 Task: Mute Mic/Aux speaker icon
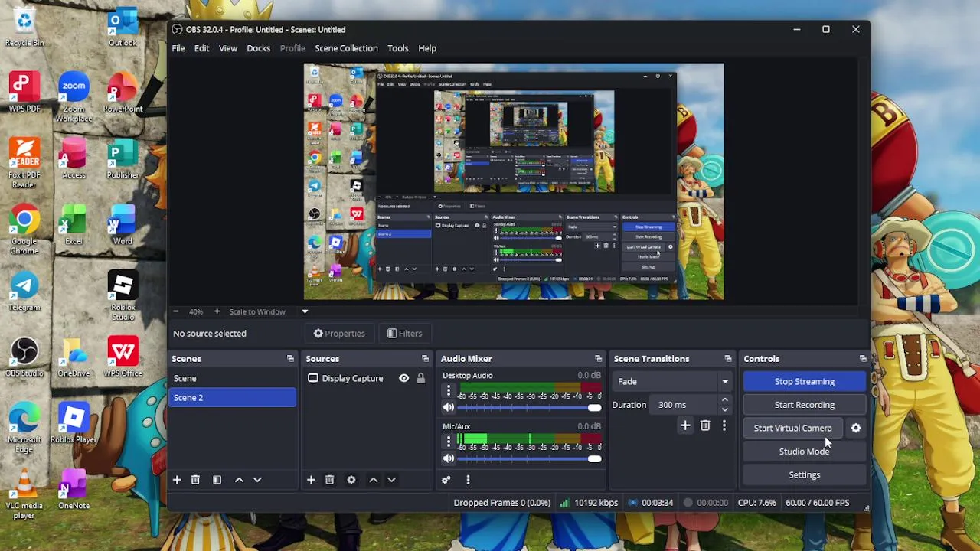[x=449, y=458]
